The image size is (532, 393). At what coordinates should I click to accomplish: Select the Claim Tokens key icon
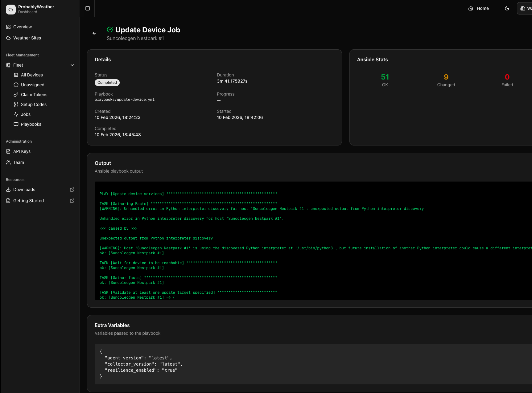tap(16, 95)
